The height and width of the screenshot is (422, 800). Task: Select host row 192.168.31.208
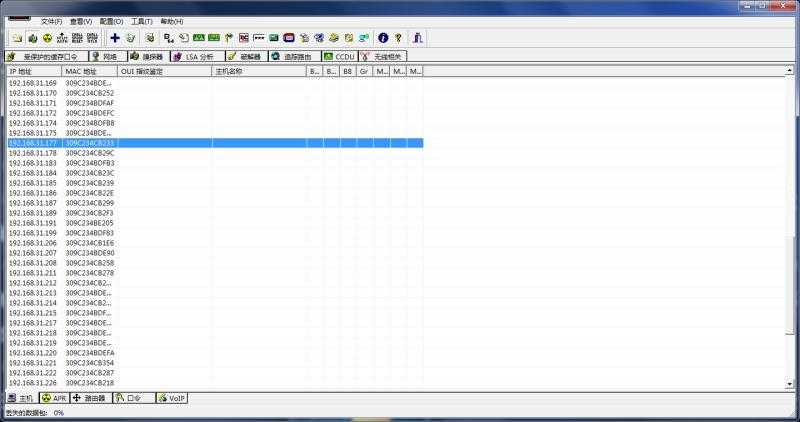215,263
